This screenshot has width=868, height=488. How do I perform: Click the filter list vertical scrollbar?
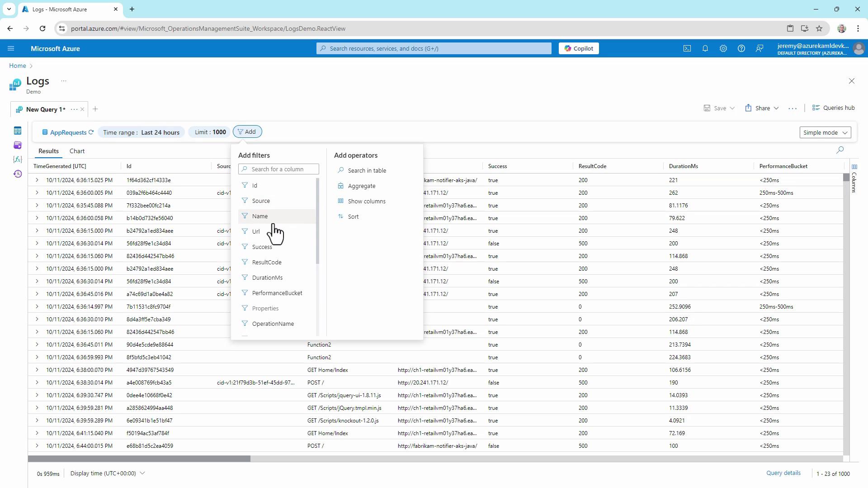317,221
